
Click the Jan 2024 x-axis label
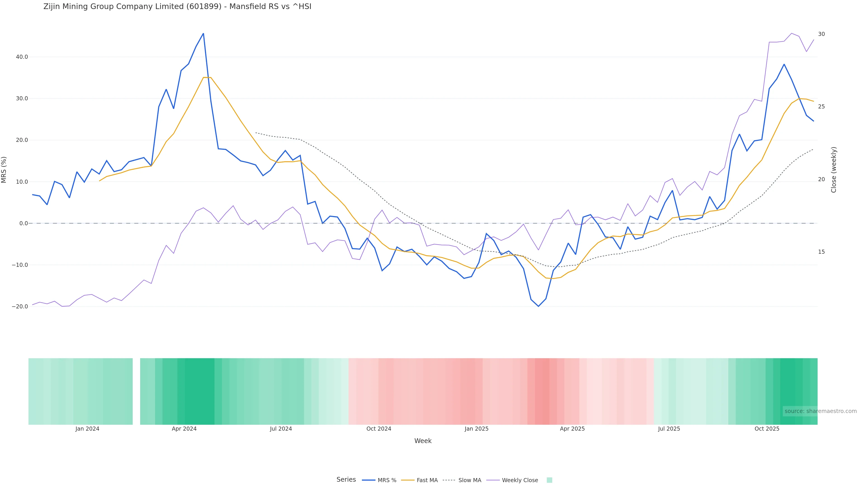(x=87, y=429)
